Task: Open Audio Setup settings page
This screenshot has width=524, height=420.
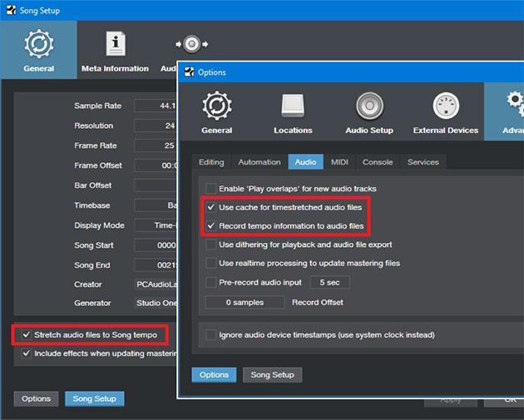Action: 369,106
